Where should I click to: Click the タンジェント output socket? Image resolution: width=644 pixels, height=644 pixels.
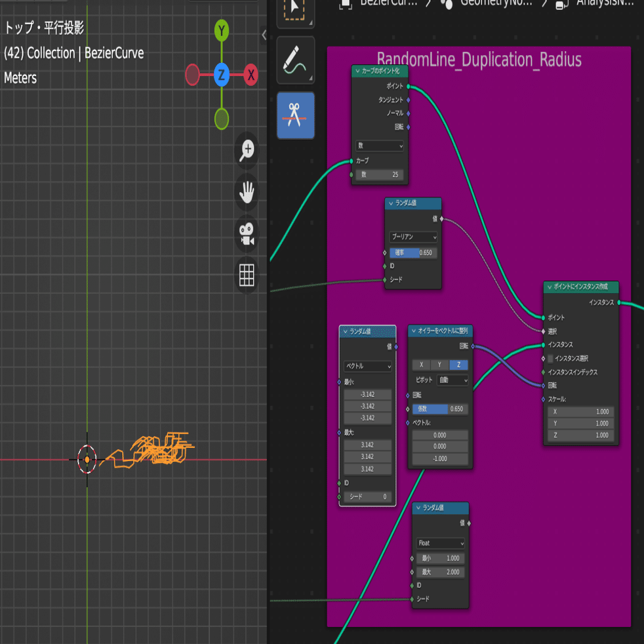pyautogui.click(x=409, y=100)
